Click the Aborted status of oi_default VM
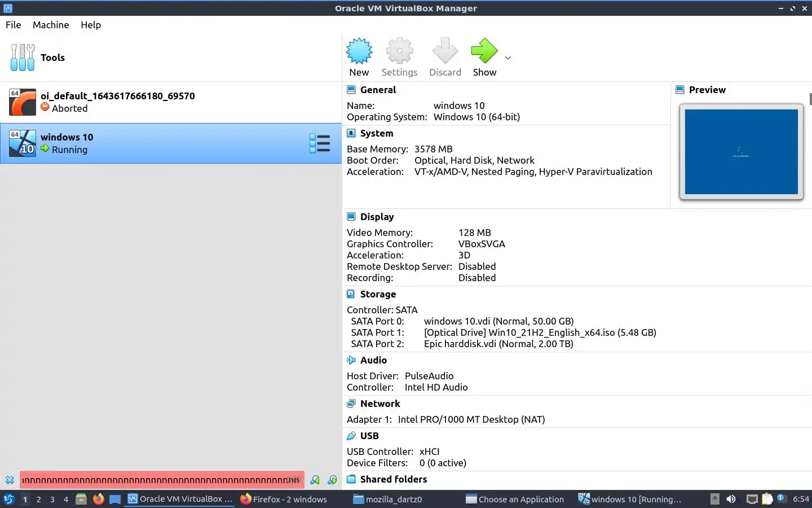The width and height of the screenshot is (812, 508). coord(70,108)
